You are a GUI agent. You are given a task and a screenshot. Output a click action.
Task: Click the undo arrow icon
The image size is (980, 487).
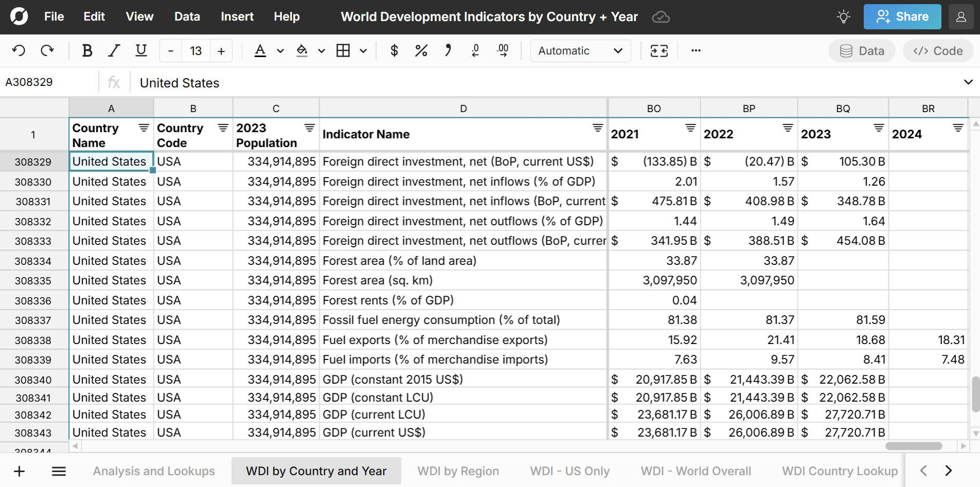coord(19,50)
